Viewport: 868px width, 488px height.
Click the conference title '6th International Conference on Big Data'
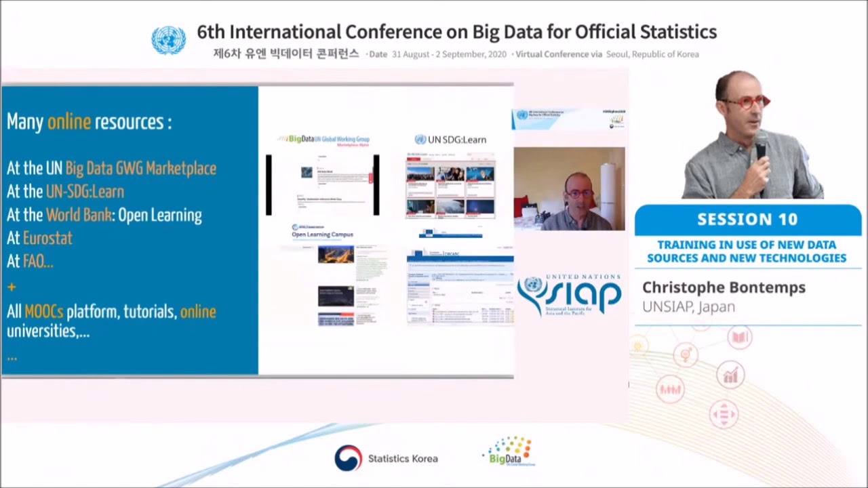click(x=456, y=32)
